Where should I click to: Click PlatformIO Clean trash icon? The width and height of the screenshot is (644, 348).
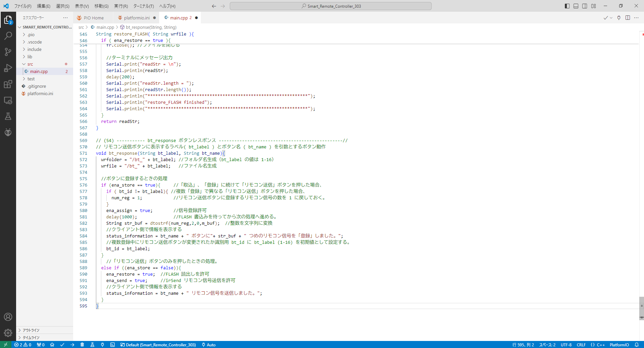point(82,345)
